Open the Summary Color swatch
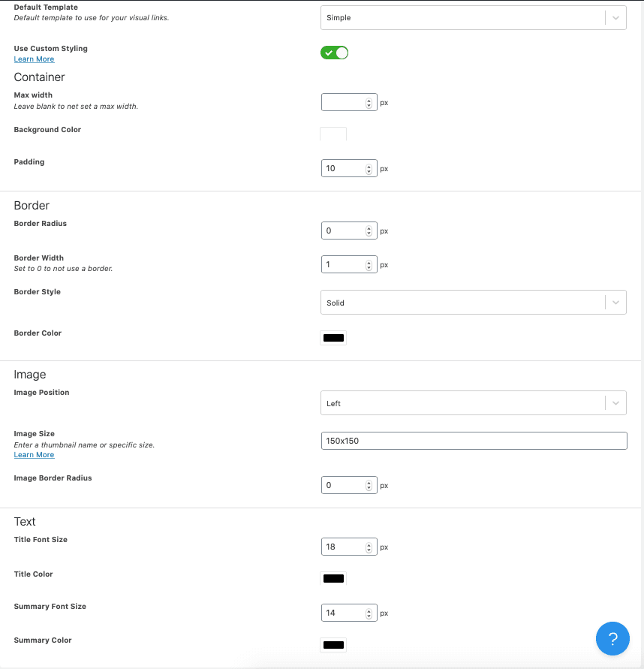This screenshot has height=669, width=644. click(333, 645)
